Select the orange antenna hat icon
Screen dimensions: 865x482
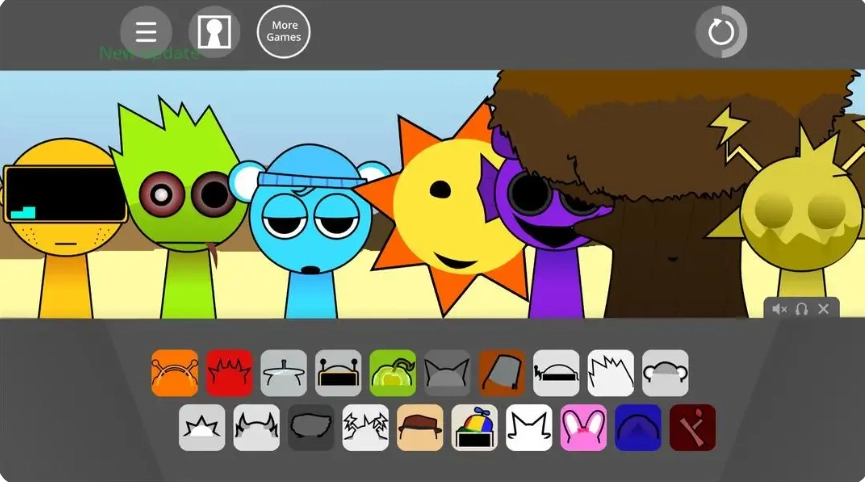(x=174, y=373)
